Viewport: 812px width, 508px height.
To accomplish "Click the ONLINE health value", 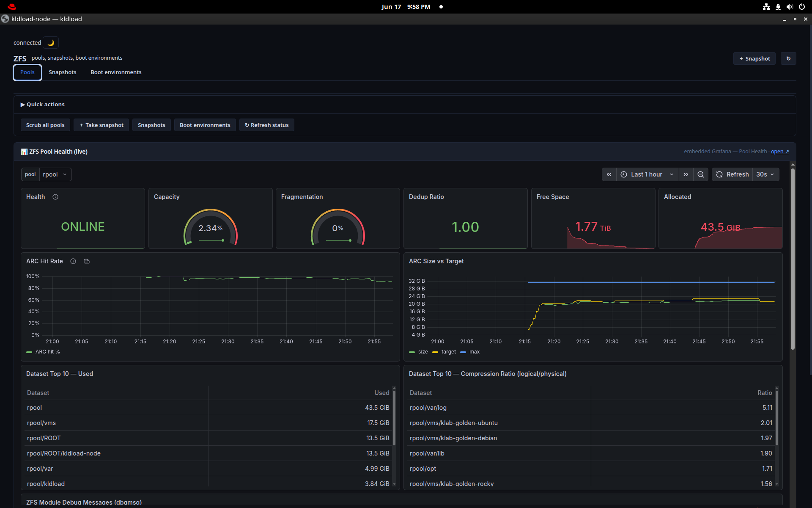I will pos(83,227).
